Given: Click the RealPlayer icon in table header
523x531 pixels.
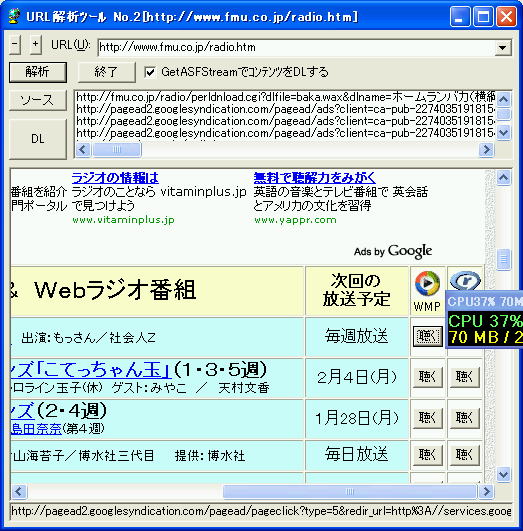Looking at the screenshot, I should pyautogui.click(x=465, y=281).
